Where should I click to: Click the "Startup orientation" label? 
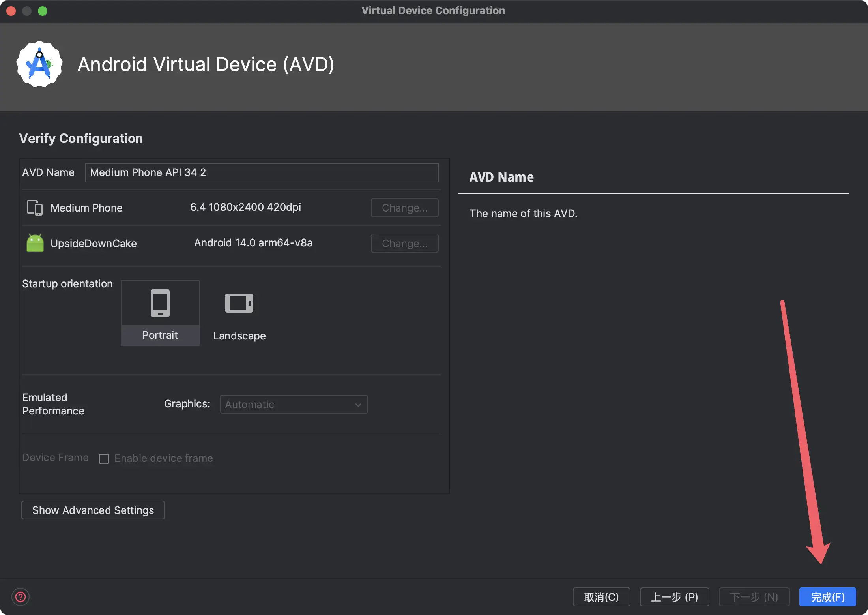(67, 284)
